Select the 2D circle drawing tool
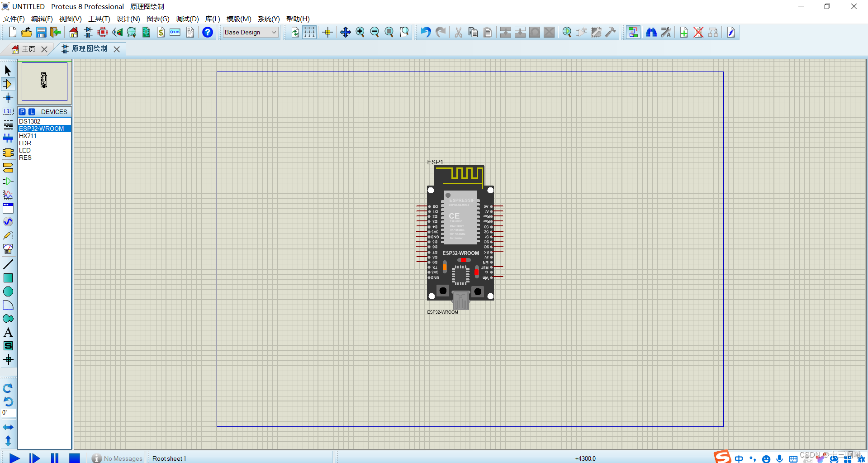 click(x=8, y=291)
